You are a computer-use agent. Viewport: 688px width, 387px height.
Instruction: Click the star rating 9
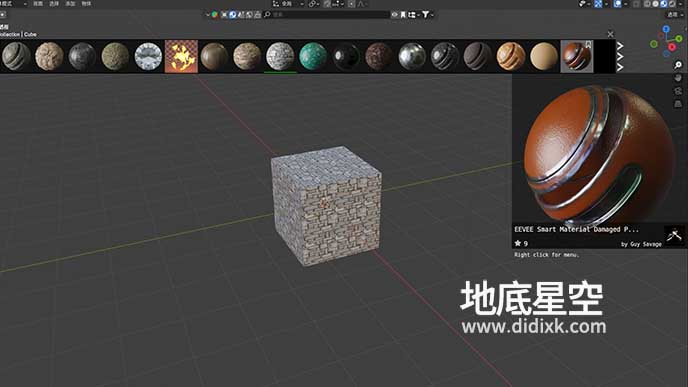coord(521,243)
